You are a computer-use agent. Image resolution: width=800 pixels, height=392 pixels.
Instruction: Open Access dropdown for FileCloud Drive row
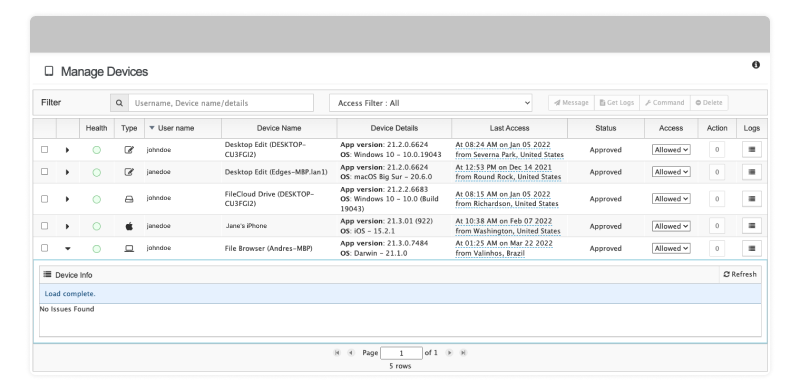pos(671,199)
